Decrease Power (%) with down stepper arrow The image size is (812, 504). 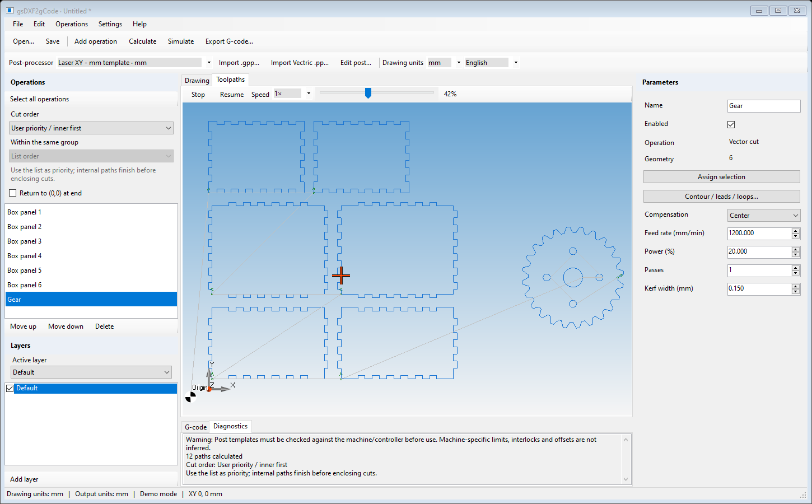point(796,254)
